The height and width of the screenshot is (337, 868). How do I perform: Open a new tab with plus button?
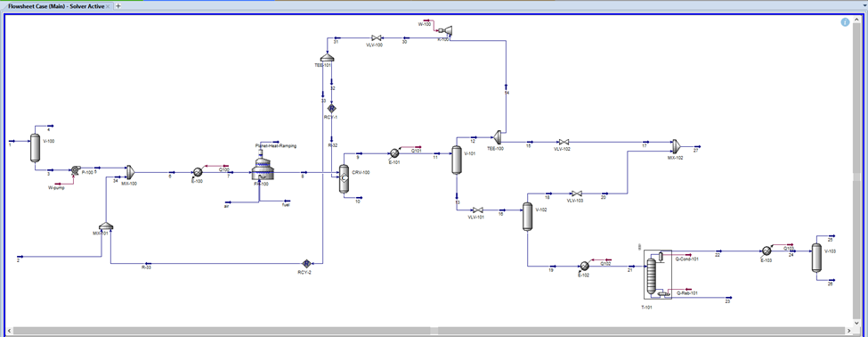[x=118, y=6]
